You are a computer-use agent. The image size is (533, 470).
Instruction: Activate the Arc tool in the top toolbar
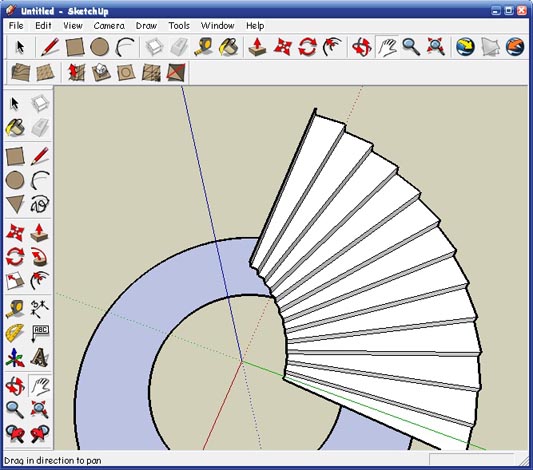(125, 47)
